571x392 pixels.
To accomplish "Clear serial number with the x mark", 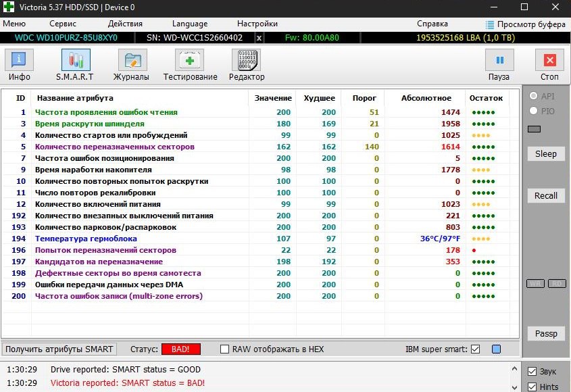I will (259, 38).
